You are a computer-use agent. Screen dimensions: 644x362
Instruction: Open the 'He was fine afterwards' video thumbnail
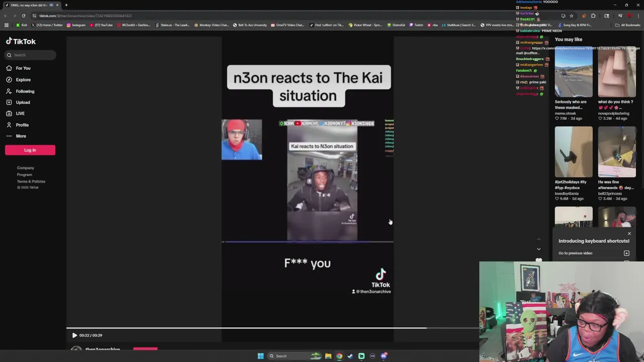617,152
